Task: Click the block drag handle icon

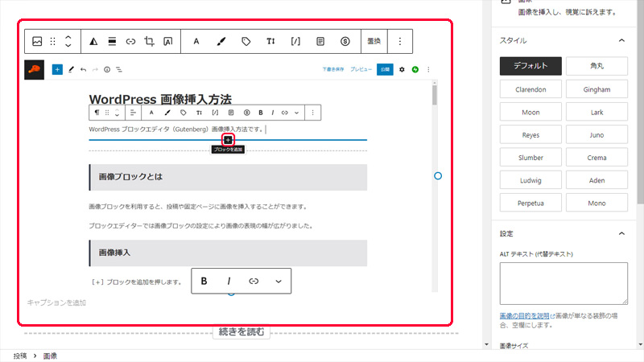Action: pyautogui.click(x=52, y=41)
